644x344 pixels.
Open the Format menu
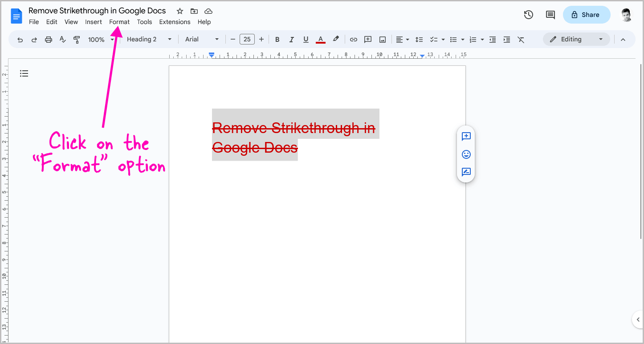pos(119,21)
